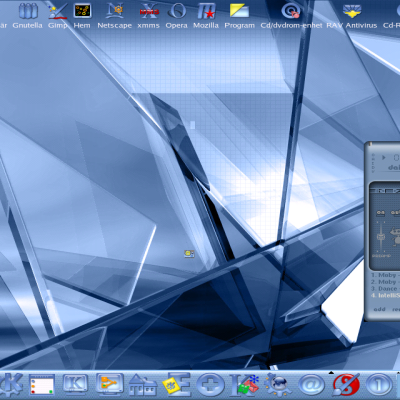Screen dimensions: 400x400
Task: Select highlighted playlist entry '4. IntelliS'
Action: coord(385,295)
